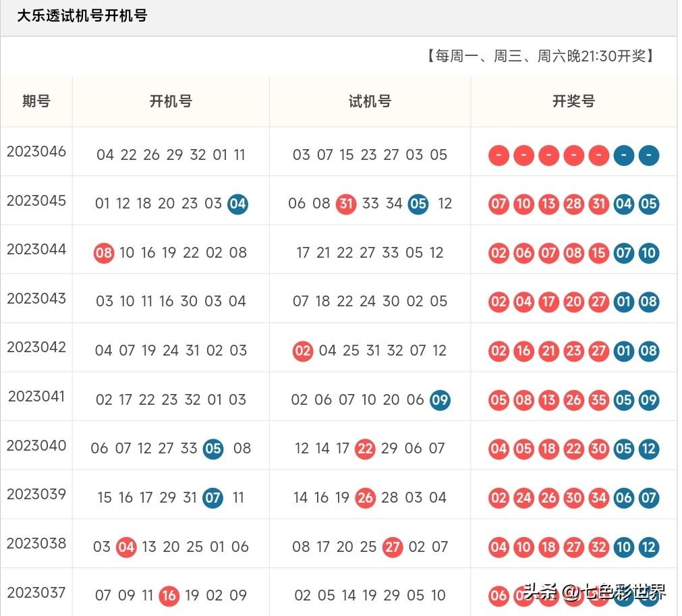Click 2023046 开机号 numbers 04 22 26 29 32 01 11
Screen dimensions: 682x616
click(171, 155)
